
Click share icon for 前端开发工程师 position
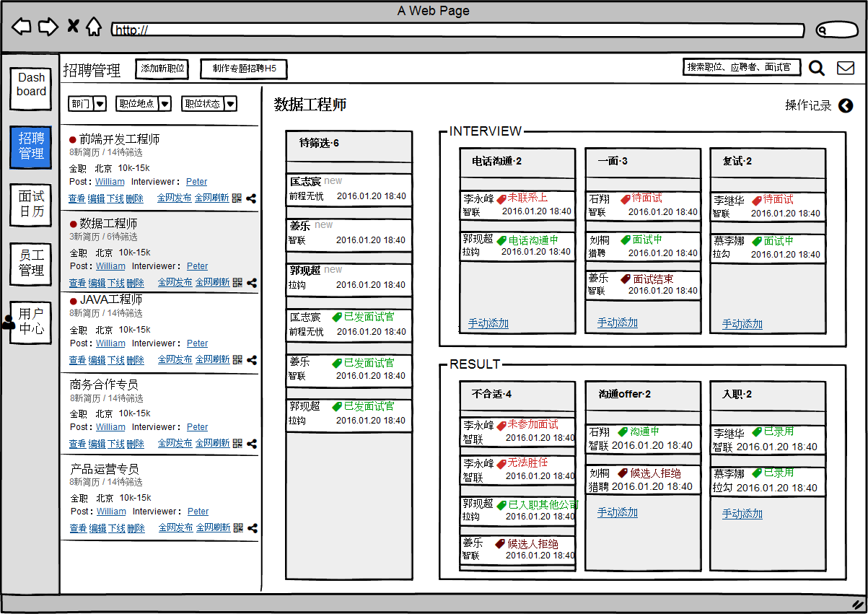[x=251, y=198]
